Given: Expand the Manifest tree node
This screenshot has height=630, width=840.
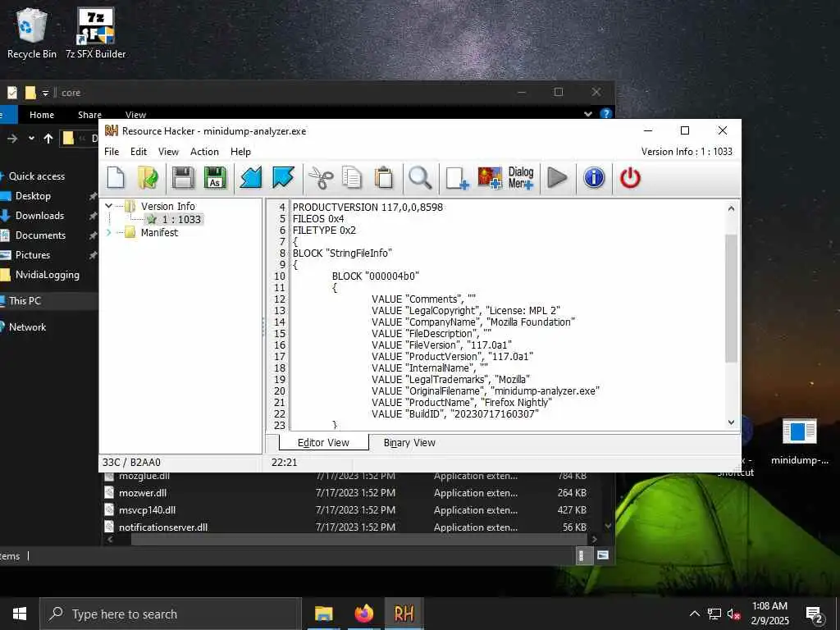Looking at the screenshot, I should 109,232.
